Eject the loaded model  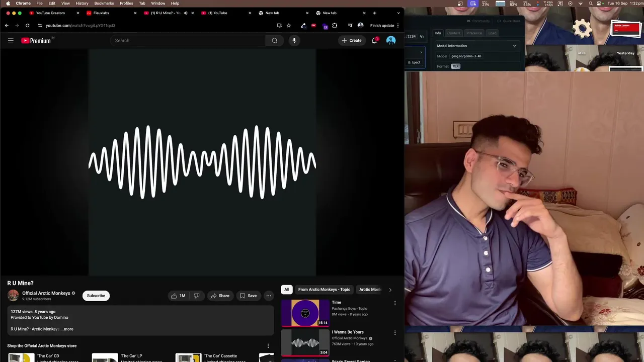(x=414, y=62)
